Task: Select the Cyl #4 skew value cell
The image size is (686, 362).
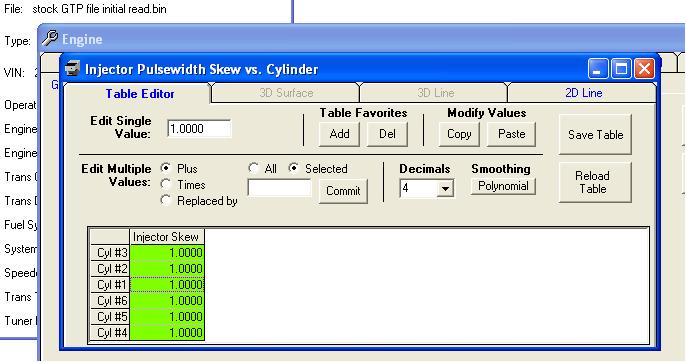Action: pos(167,333)
